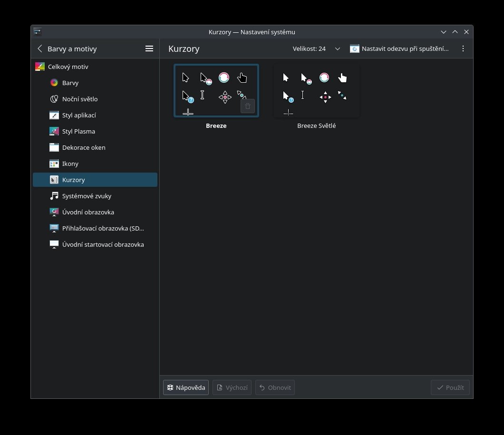Viewport: 504px width, 435px height.
Task: Open the hamburger menu in sidebar header
Action: [149, 48]
